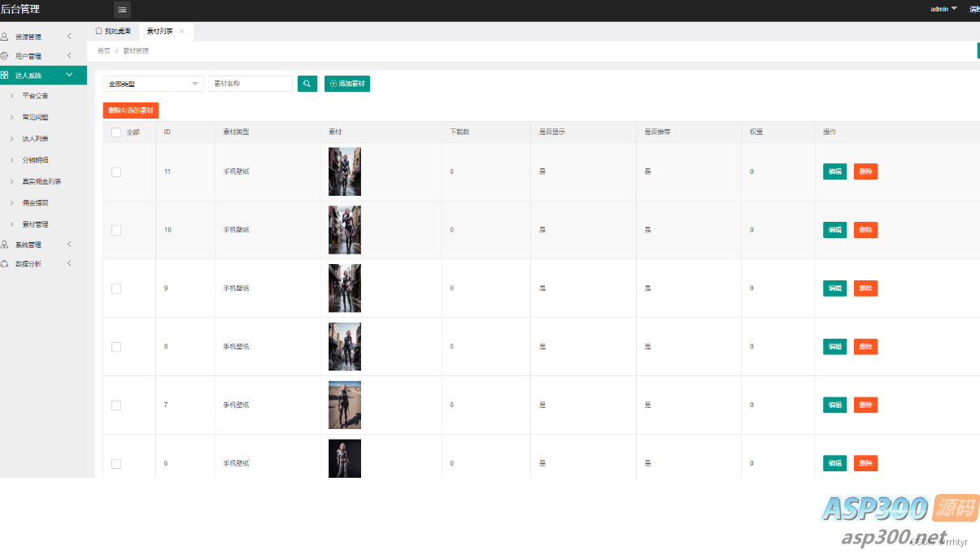Click the 添加素材 button

coord(347,84)
